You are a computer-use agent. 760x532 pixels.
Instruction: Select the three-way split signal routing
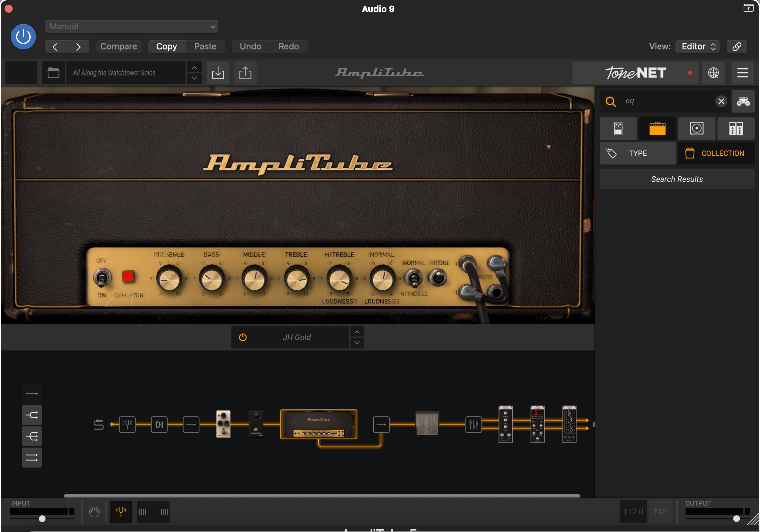(32, 437)
